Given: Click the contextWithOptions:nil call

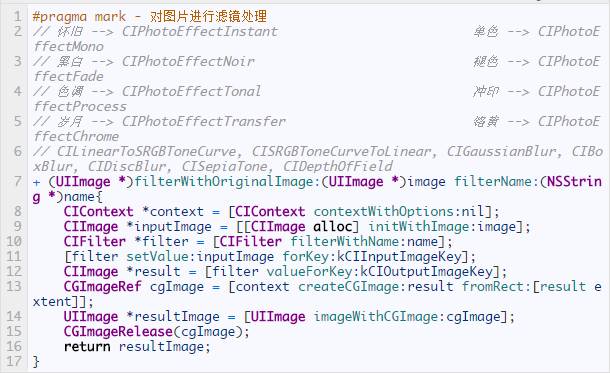Looking at the screenshot, I should coord(399,212).
